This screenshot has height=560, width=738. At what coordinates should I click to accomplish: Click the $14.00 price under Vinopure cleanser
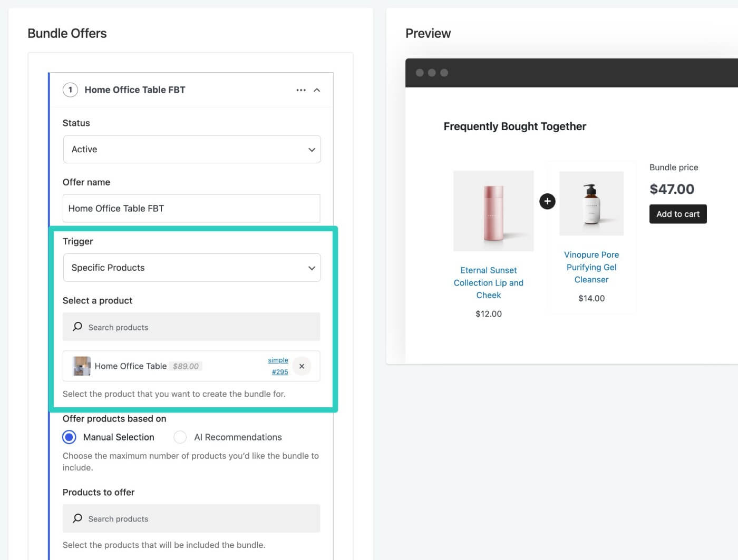(591, 298)
